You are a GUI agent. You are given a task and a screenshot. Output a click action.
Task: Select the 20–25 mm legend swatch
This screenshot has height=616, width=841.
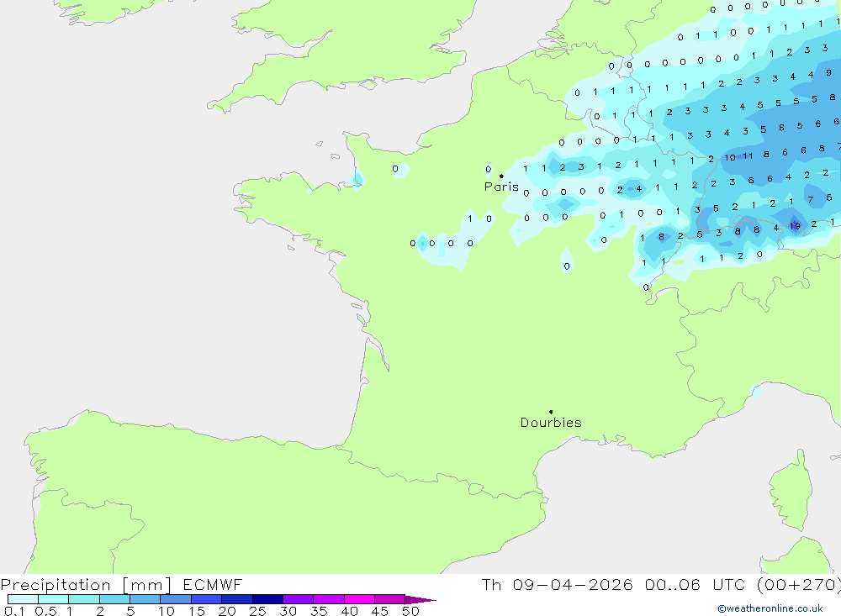pyautogui.click(x=237, y=599)
